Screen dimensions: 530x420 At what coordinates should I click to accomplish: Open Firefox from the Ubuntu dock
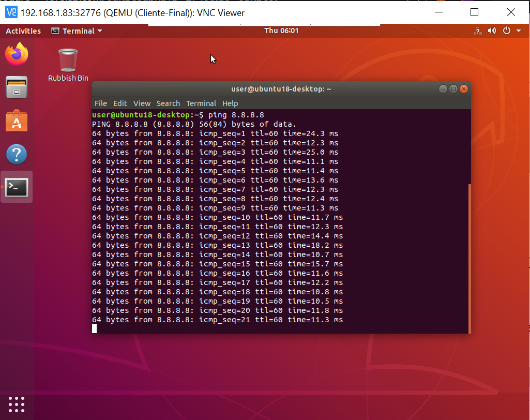click(17, 54)
